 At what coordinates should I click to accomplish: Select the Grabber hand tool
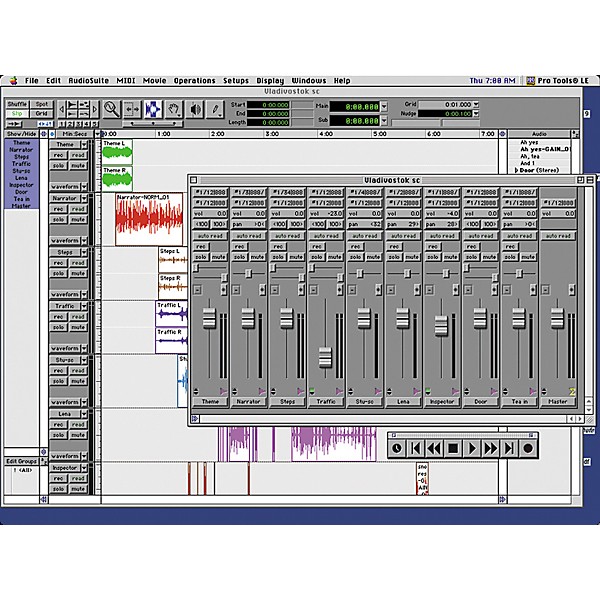[173, 109]
